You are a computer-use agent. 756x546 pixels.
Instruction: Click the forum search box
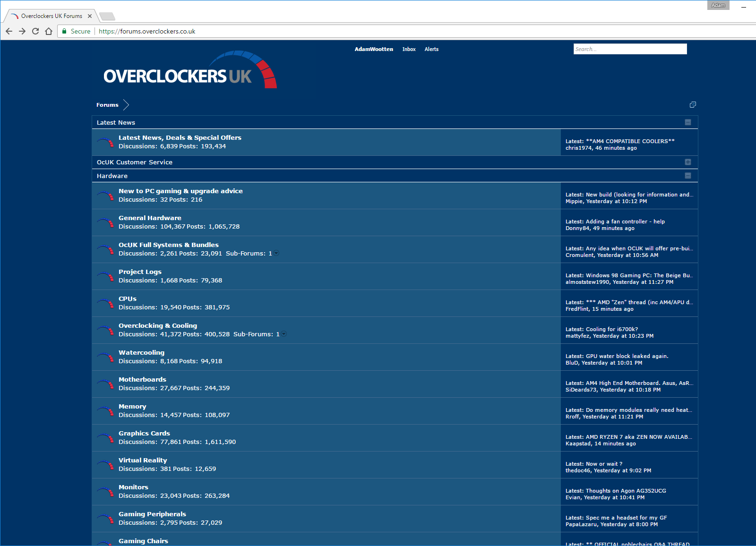[x=630, y=49]
